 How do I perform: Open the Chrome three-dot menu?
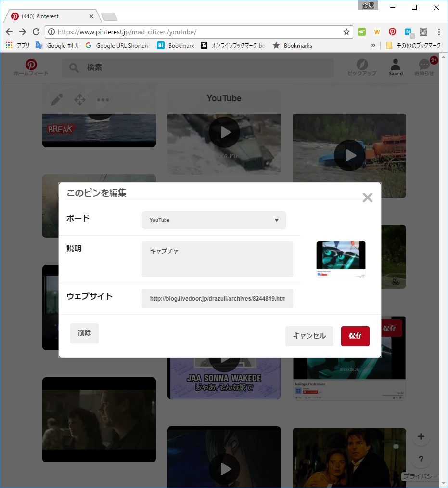click(439, 32)
